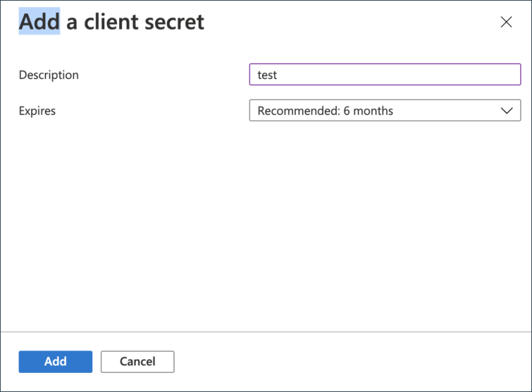Place cursor on the text test

[267, 75]
